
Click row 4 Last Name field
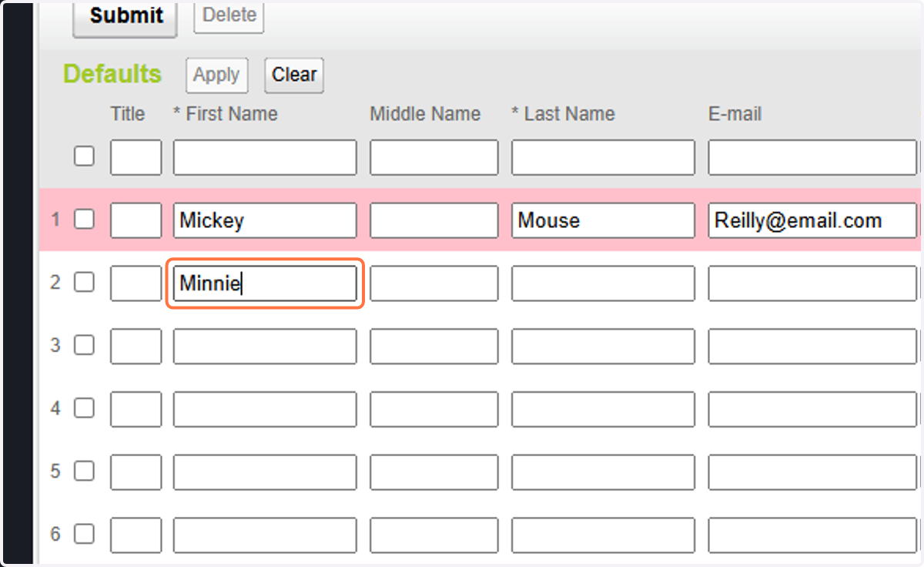pyautogui.click(x=603, y=409)
